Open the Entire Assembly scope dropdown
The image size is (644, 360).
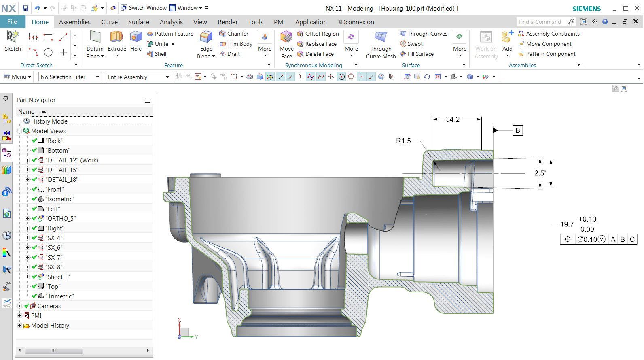pyautogui.click(x=139, y=77)
